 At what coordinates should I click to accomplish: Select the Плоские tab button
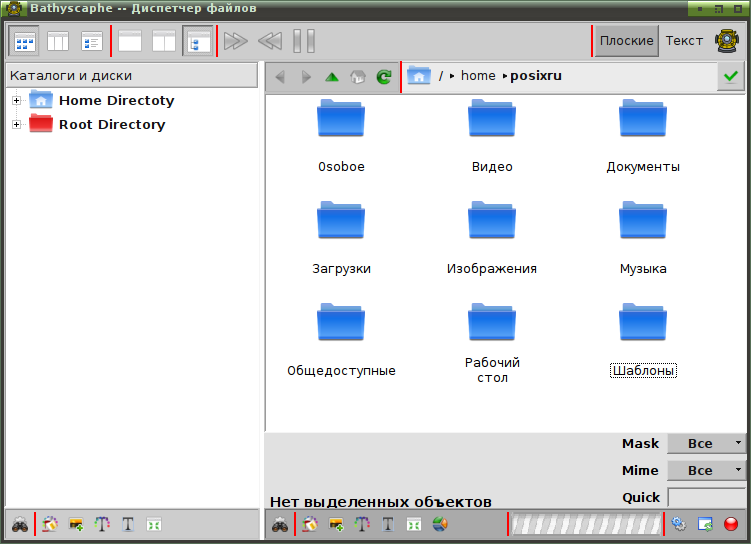click(626, 41)
